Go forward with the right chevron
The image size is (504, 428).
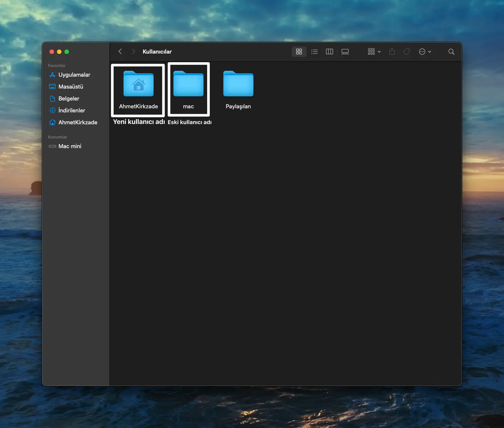(x=133, y=51)
